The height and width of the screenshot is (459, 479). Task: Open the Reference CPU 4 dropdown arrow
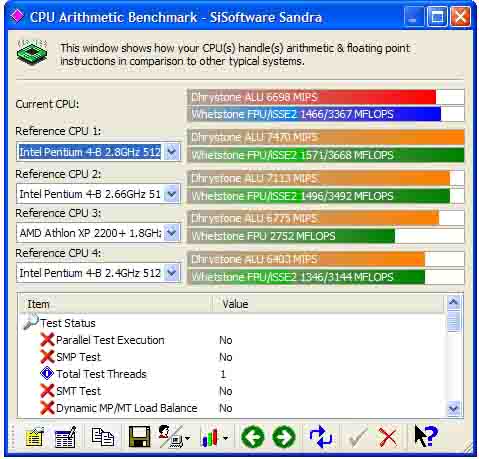pyautogui.click(x=171, y=273)
